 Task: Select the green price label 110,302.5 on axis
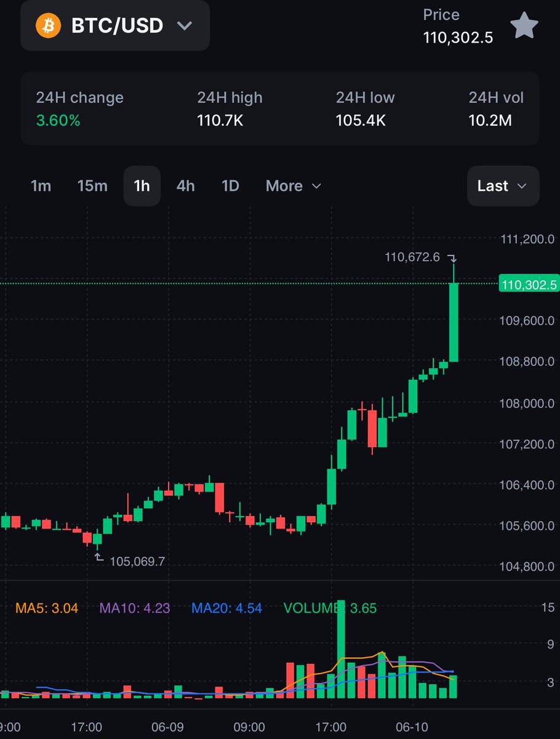point(528,284)
